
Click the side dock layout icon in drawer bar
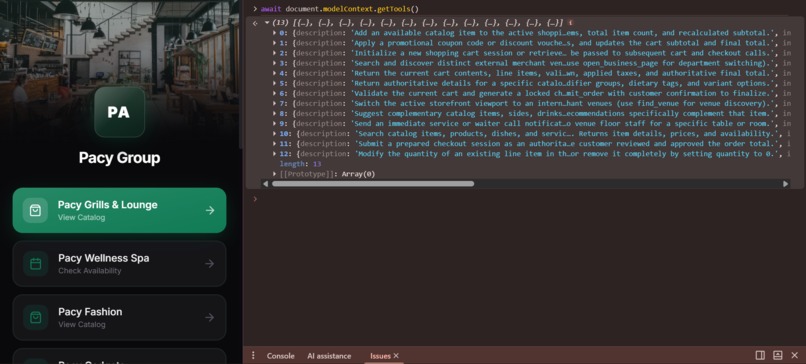760,355
